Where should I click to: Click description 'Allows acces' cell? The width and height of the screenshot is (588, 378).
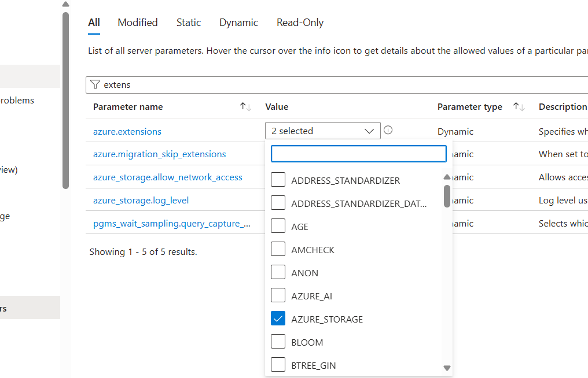pos(563,177)
